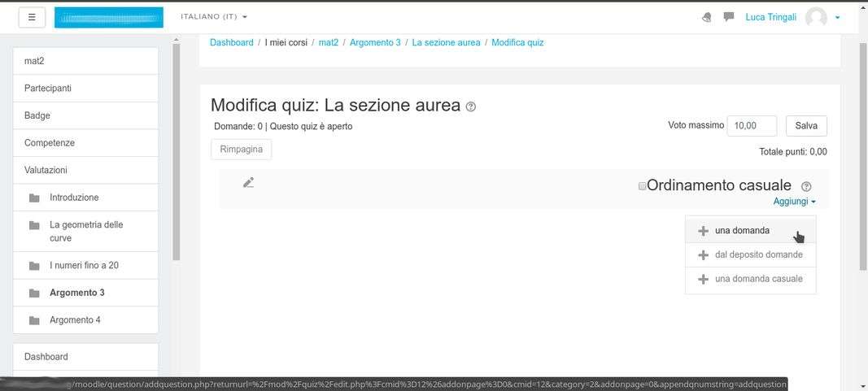
Task: Open Partecipanti in the side navigation
Action: (85, 88)
